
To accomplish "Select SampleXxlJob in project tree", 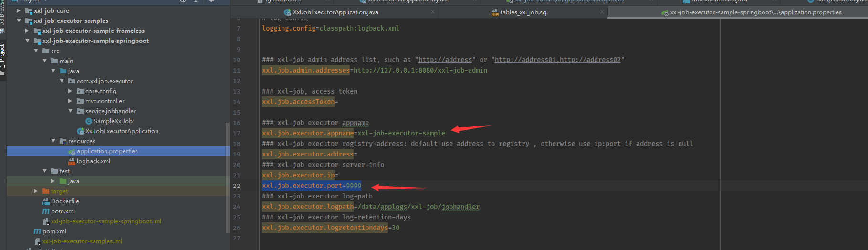I will 113,121.
